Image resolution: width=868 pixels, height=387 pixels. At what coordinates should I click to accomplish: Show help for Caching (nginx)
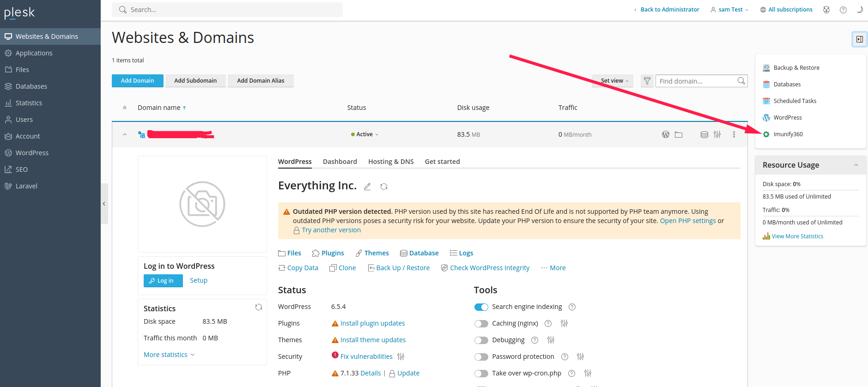(548, 323)
